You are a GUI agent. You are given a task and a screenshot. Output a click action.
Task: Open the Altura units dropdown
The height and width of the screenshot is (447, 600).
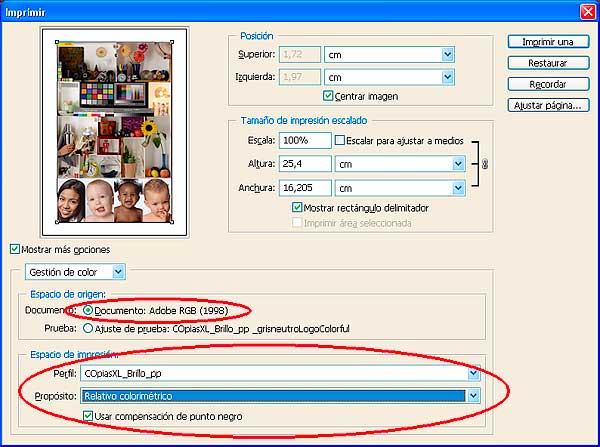click(x=458, y=164)
